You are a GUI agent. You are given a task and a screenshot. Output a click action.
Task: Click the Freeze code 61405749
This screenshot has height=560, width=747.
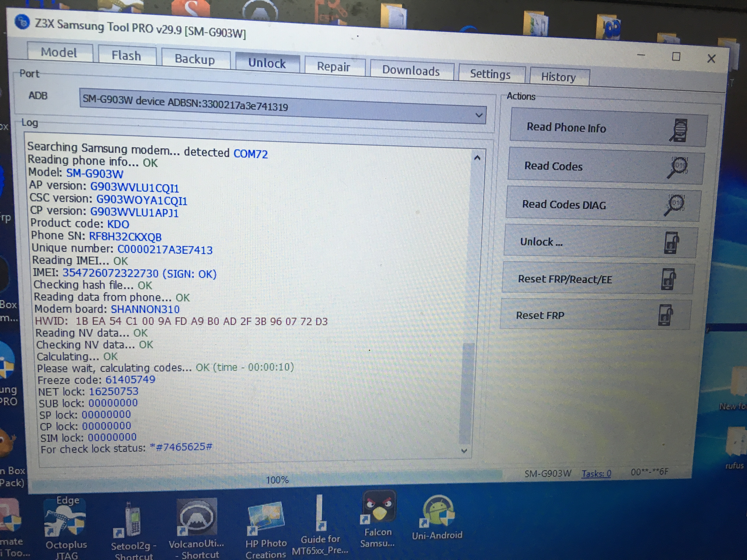(130, 379)
